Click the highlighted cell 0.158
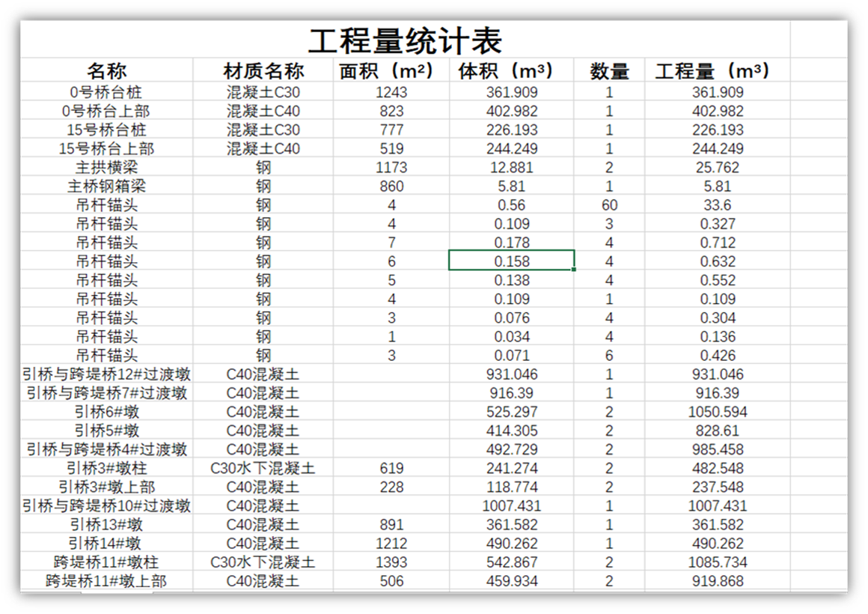 pyautogui.click(x=512, y=261)
